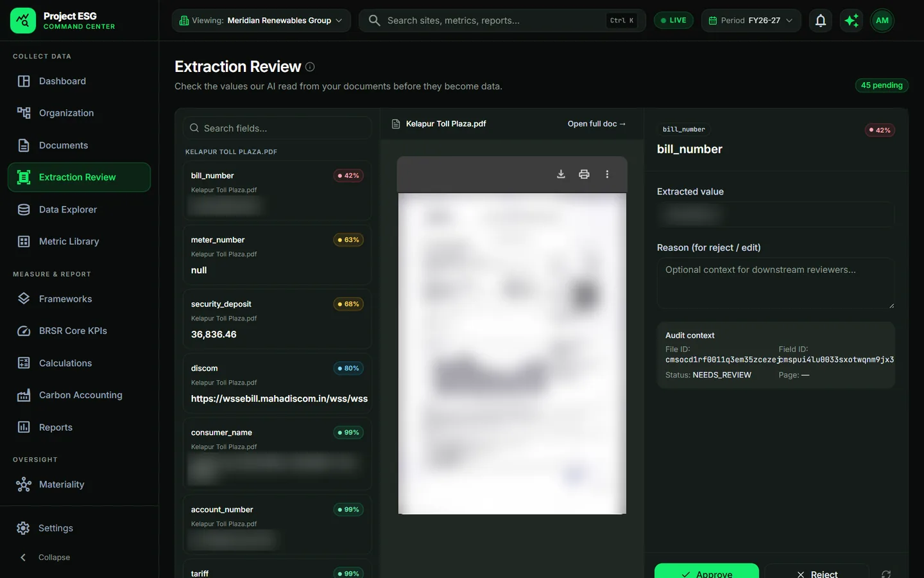Open notifications bell
This screenshot has height=578, width=924.
(x=821, y=21)
